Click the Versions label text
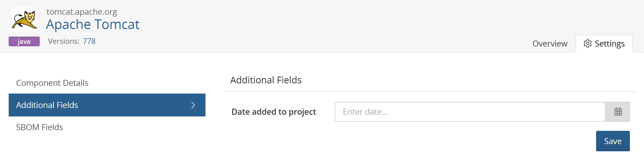 64,41
